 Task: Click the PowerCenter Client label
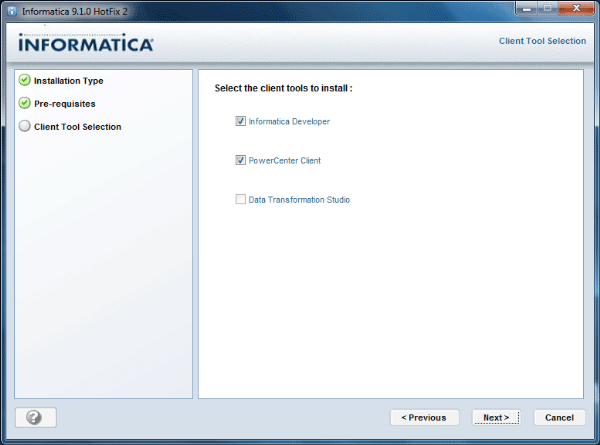pos(285,161)
